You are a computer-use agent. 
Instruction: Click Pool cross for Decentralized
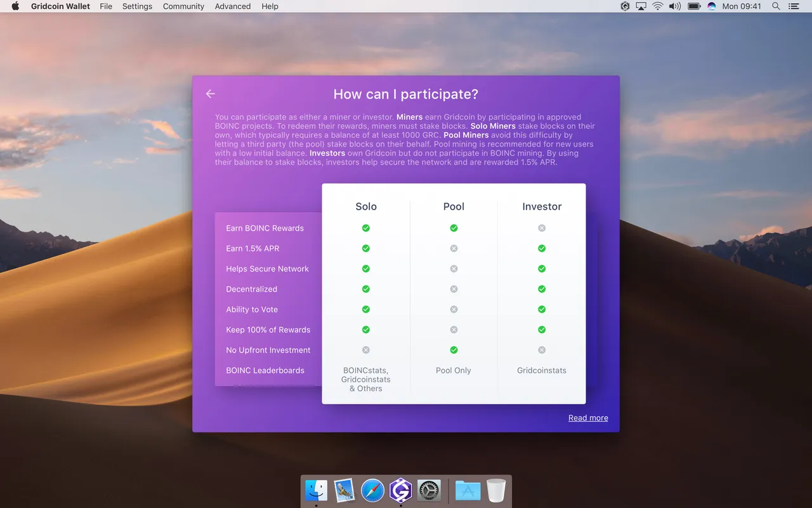pos(454,289)
